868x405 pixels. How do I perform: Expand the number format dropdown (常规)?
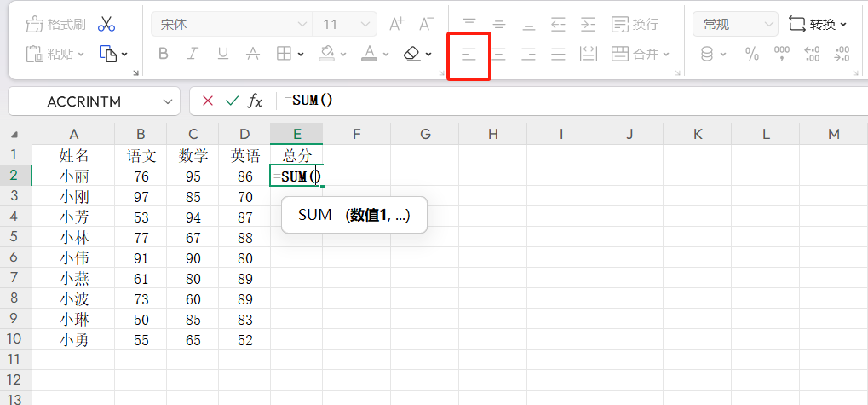pos(734,24)
